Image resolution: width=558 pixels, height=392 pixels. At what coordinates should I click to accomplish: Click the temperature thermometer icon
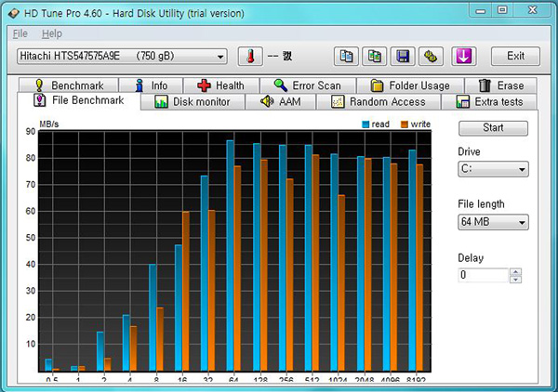click(x=248, y=57)
